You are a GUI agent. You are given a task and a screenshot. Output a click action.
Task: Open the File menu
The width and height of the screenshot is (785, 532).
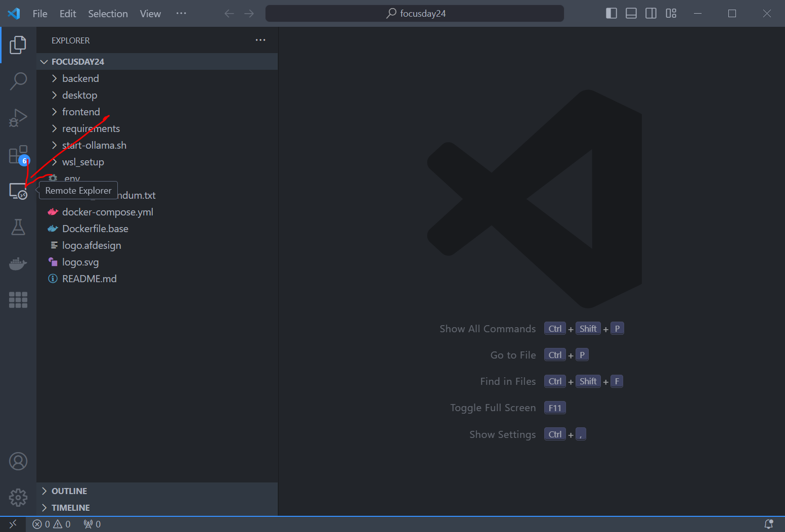40,14
